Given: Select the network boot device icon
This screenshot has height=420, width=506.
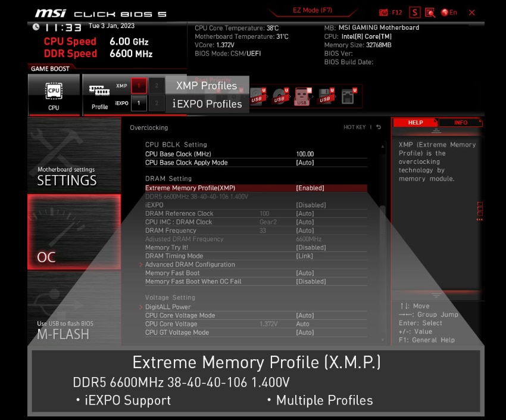Looking at the screenshot, I should click(348, 96).
